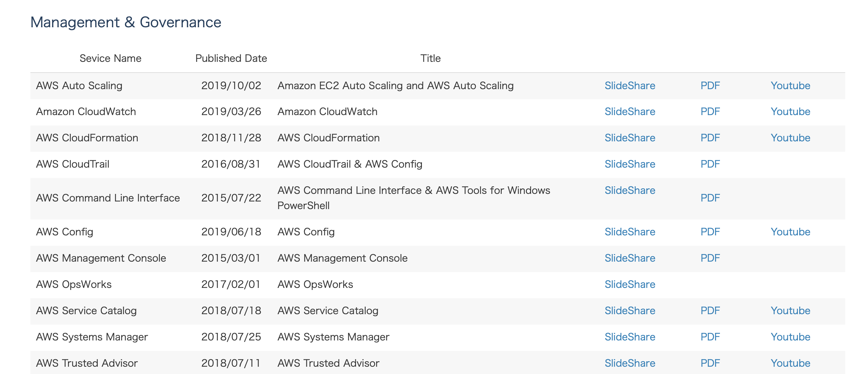Open AWS Trusted Advisor Youtube link
This screenshot has height=374, width=868.
point(790,363)
